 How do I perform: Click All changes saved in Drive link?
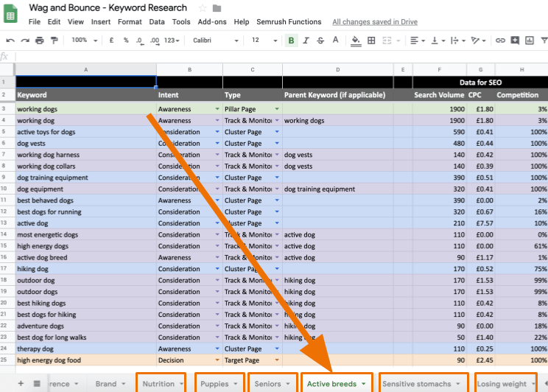(375, 22)
